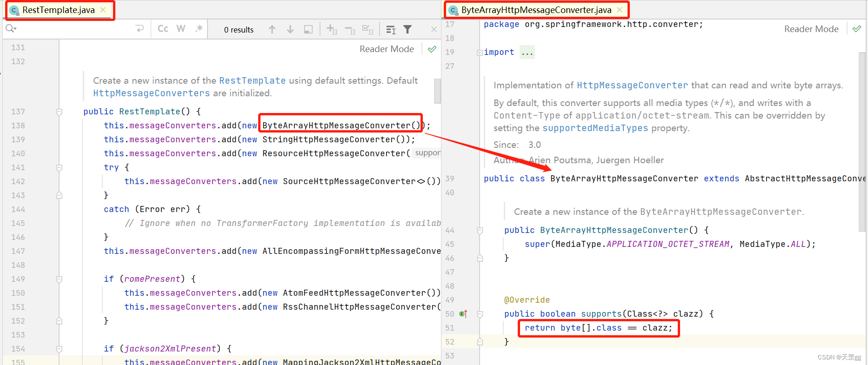868x365 pixels.
Task: Toggle the Regex search option
Action: coord(199,29)
